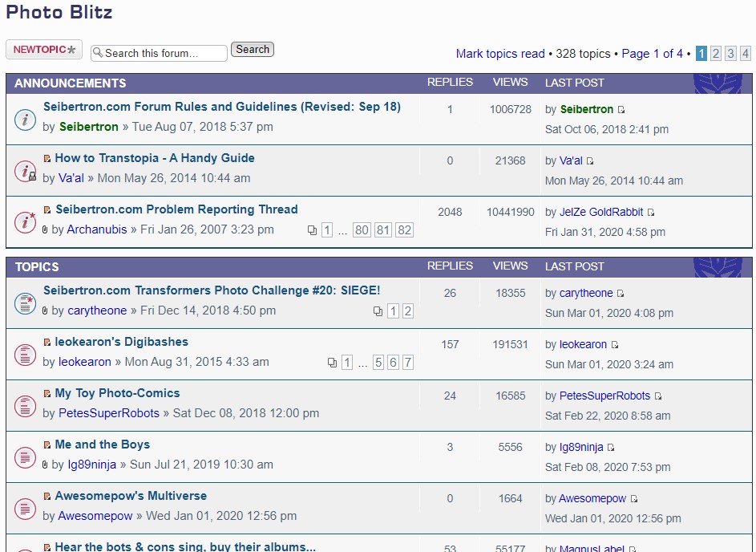Viewport: 756px width, 552px height.
Task: View latest post icon next to Awesomepow's last post
Action: [634, 499]
